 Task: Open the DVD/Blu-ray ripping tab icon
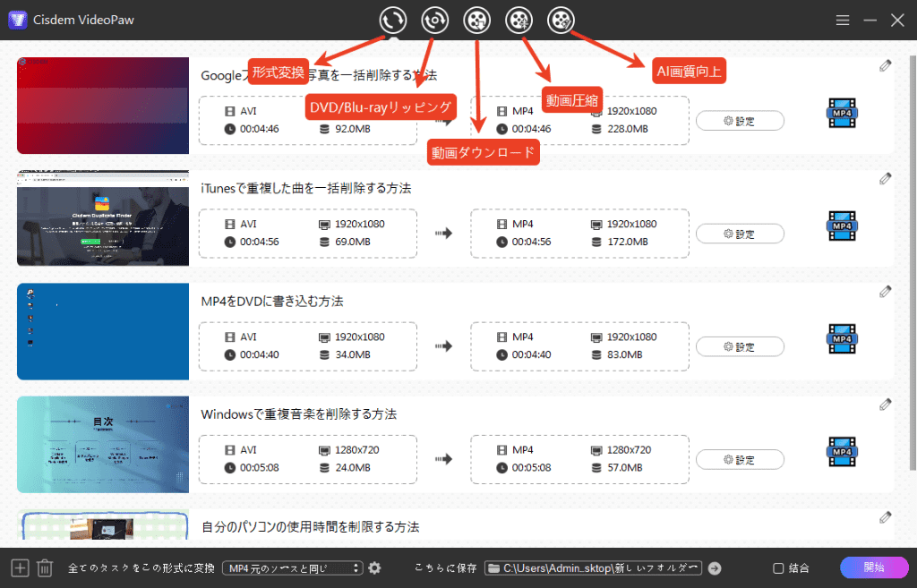point(434,20)
